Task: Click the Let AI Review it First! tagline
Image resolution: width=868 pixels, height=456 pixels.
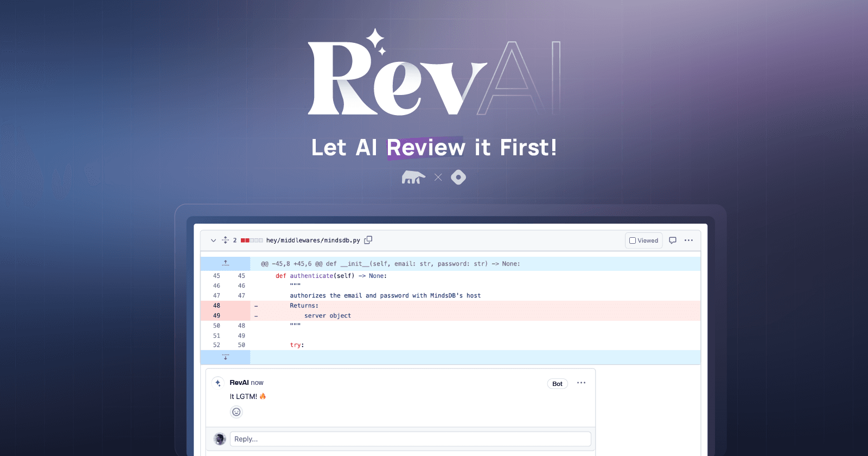Action: (x=434, y=148)
